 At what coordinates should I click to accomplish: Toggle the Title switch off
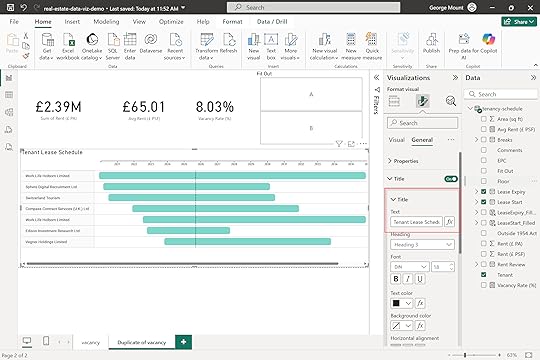point(450,179)
